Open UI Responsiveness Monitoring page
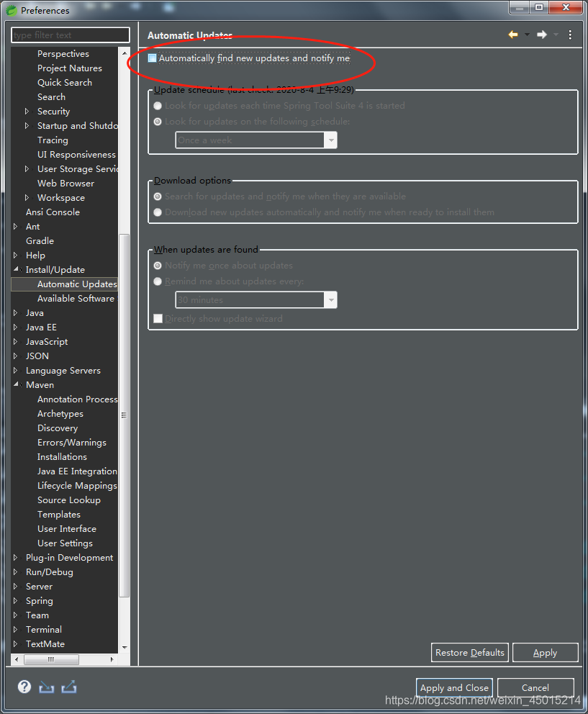The width and height of the screenshot is (588, 714). (x=76, y=155)
